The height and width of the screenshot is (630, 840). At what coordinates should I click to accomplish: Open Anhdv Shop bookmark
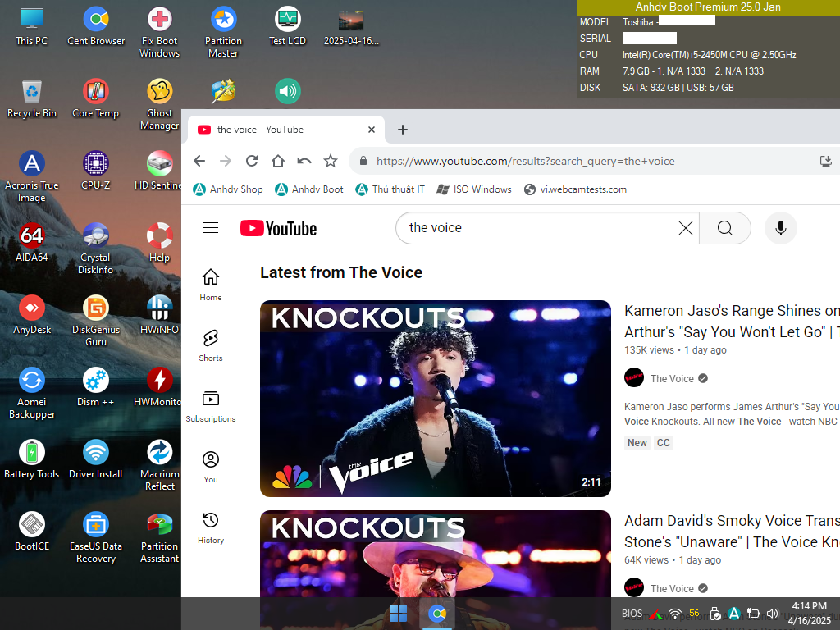228,189
